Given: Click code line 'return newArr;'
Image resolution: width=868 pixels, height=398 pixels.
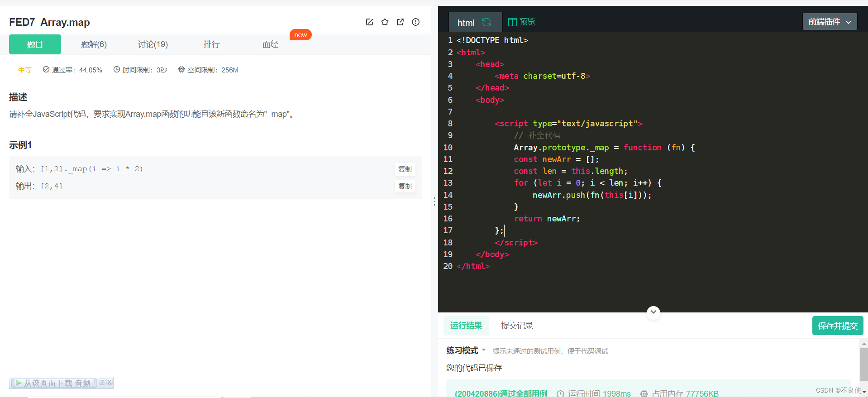Looking at the screenshot, I should click(547, 219).
